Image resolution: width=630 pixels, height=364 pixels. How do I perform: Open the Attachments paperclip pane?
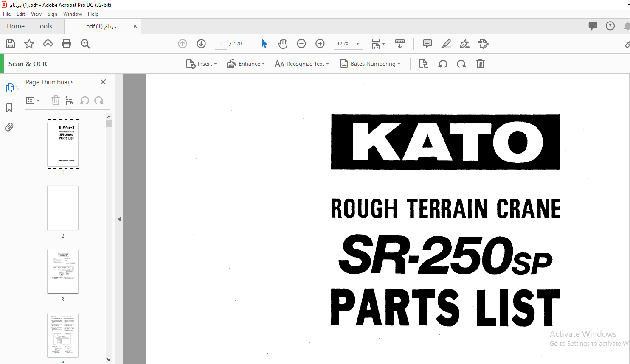[9, 127]
